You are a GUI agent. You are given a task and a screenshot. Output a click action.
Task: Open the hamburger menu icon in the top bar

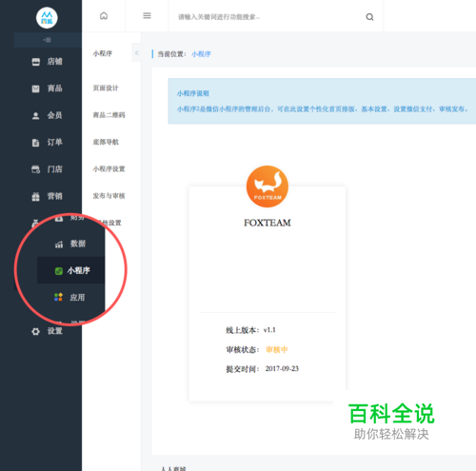[147, 15]
